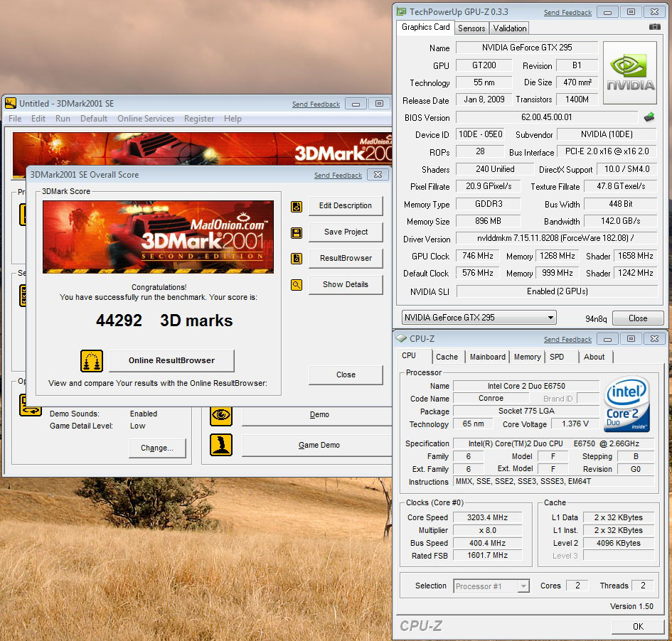Click the Show Details magnifier icon
This screenshot has height=641, width=672.
pyautogui.click(x=296, y=285)
